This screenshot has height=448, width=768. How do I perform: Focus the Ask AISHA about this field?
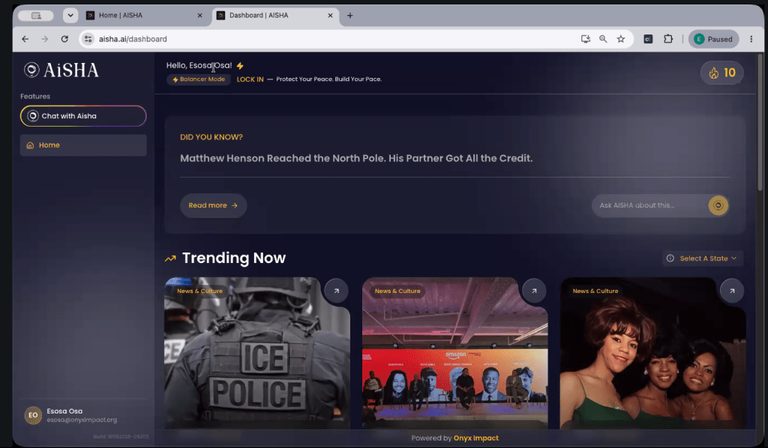click(x=650, y=206)
